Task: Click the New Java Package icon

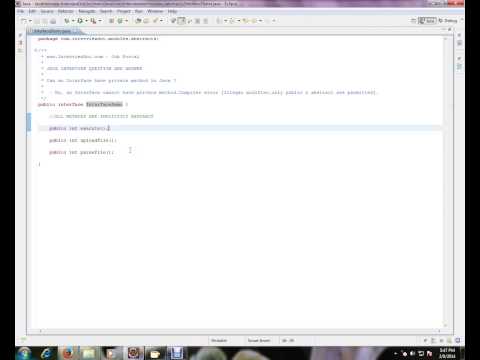Action: click(x=111, y=21)
